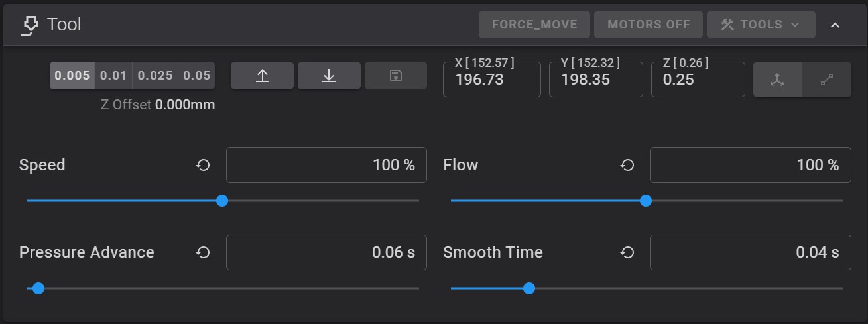Select absolute positioning axes icon
Image resolution: width=868 pixels, height=324 pixels.
[x=777, y=80]
